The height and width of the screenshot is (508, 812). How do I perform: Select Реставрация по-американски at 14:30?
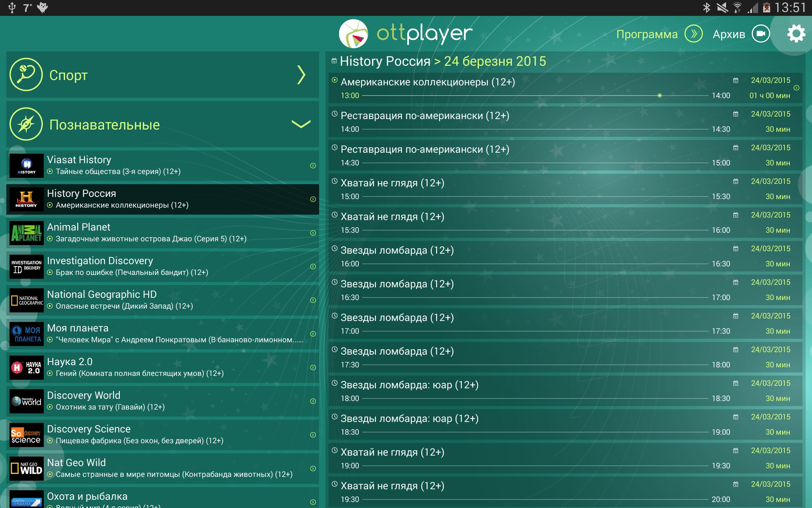pos(565,155)
